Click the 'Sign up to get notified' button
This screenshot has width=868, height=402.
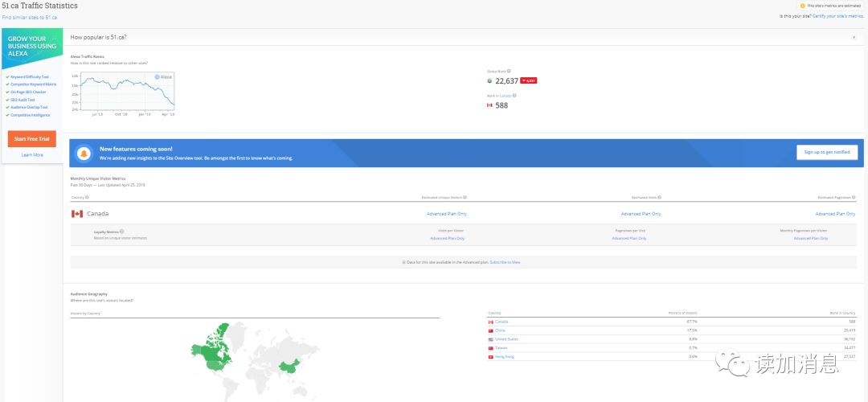tap(827, 152)
